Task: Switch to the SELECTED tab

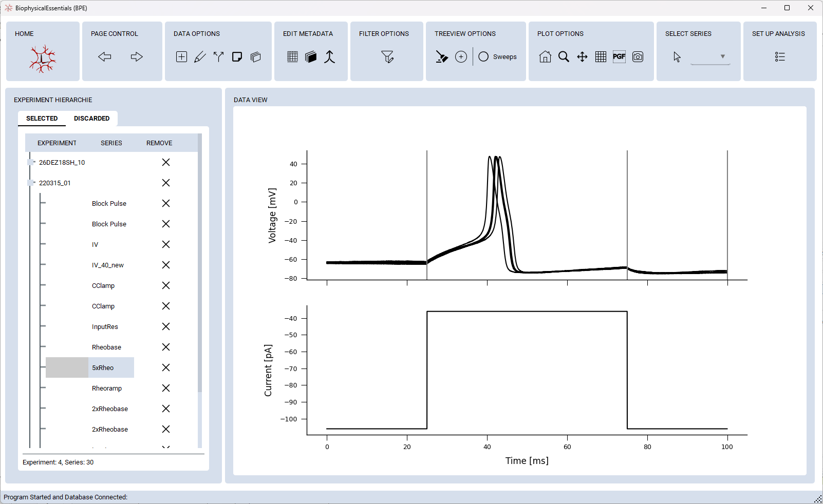Action: (x=42, y=119)
